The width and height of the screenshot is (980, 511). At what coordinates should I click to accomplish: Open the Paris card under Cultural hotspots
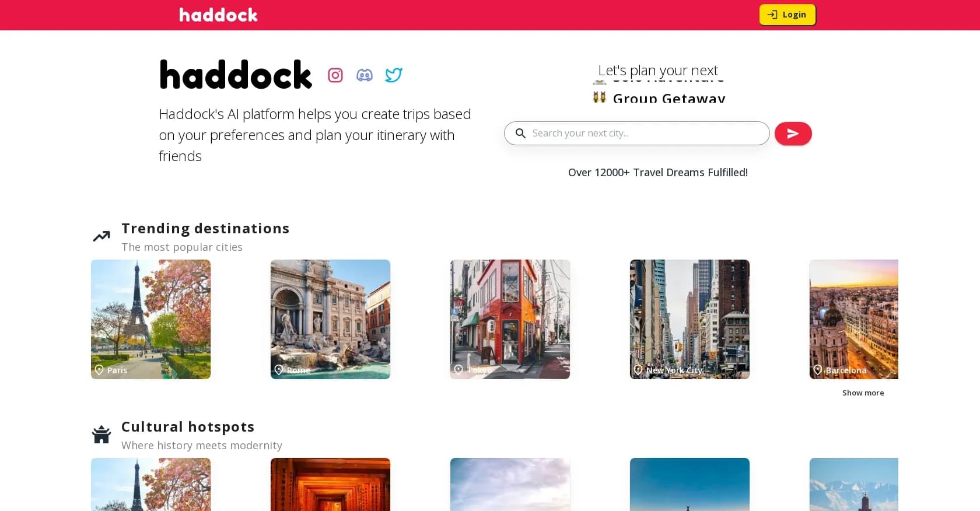(150, 484)
